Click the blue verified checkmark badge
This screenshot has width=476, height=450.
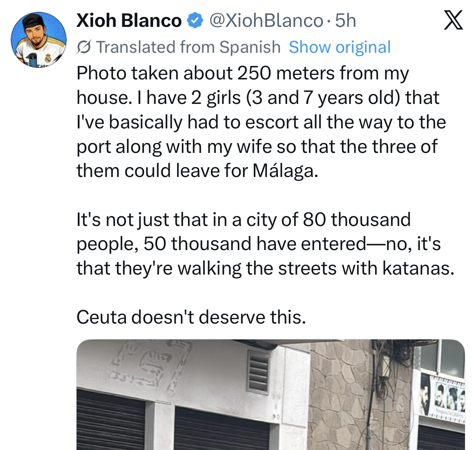[195, 21]
